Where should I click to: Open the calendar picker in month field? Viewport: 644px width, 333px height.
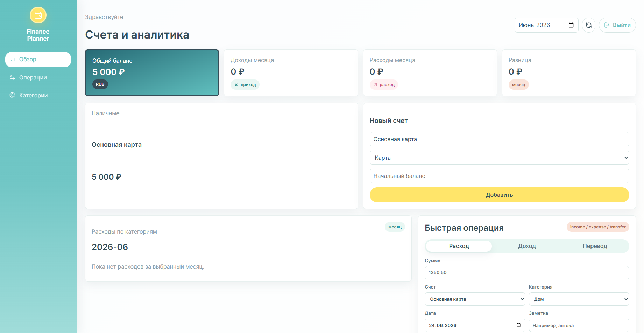tap(571, 25)
